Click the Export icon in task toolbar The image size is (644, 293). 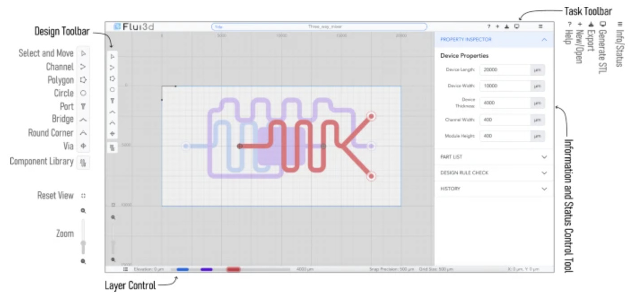click(x=507, y=26)
